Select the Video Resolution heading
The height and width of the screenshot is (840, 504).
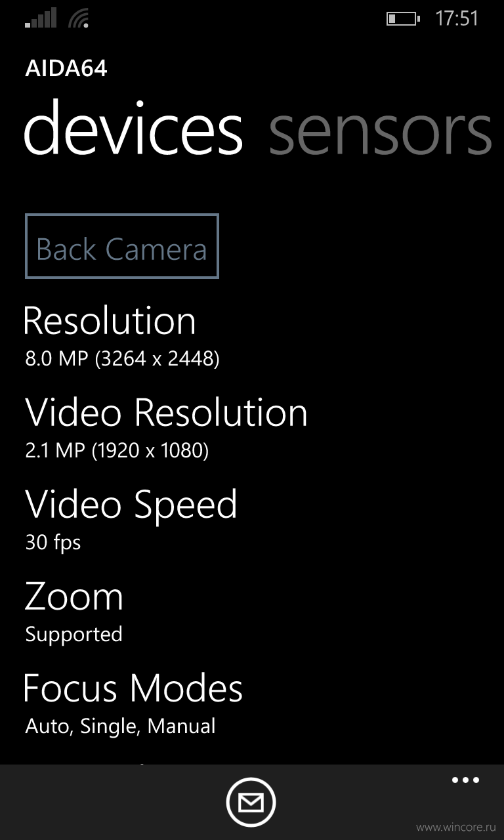coord(167,412)
